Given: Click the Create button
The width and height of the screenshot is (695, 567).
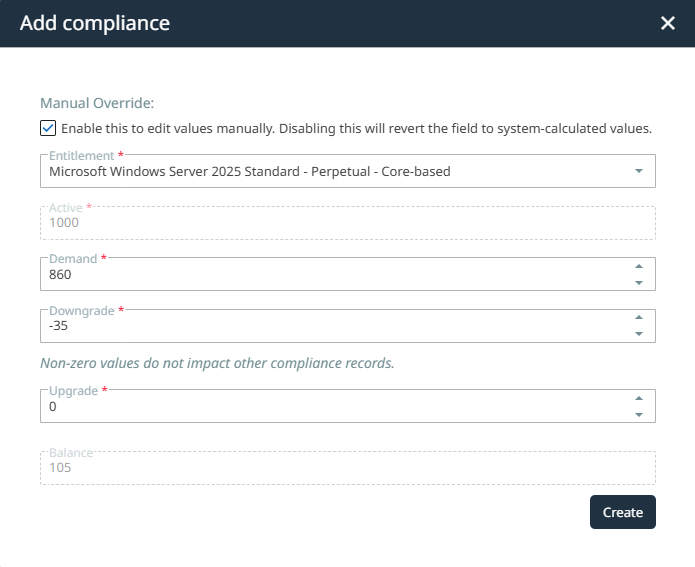Looking at the screenshot, I should click(x=622, y=512).
